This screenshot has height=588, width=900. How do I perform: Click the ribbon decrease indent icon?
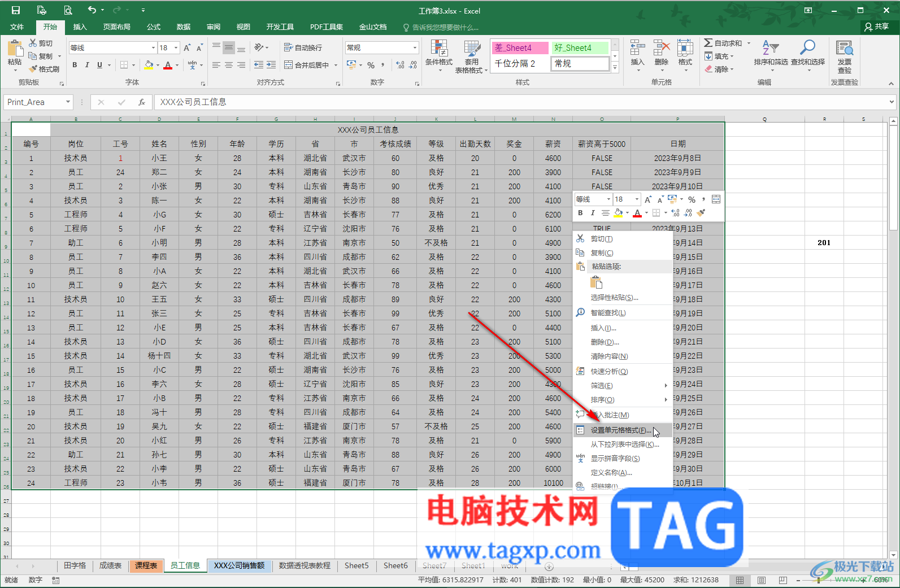click(x=259, y=65)
